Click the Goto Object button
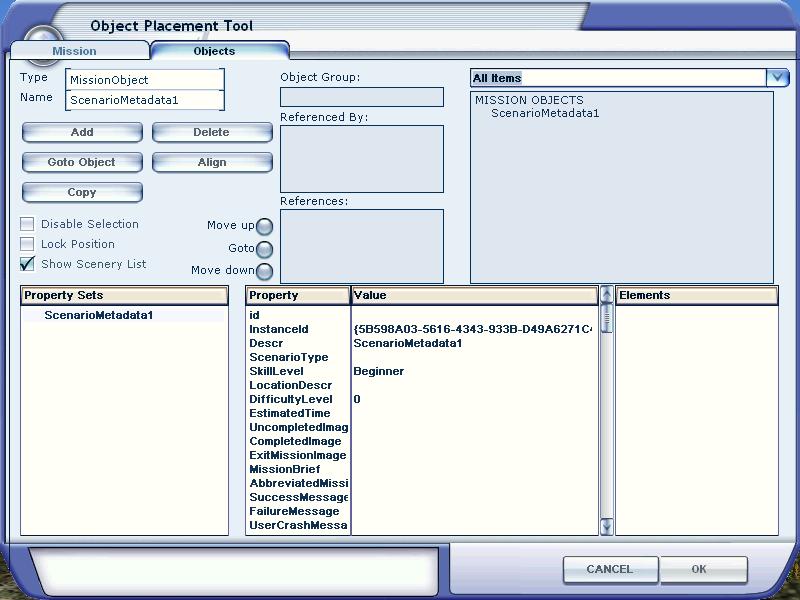 (x=82, y=162)
